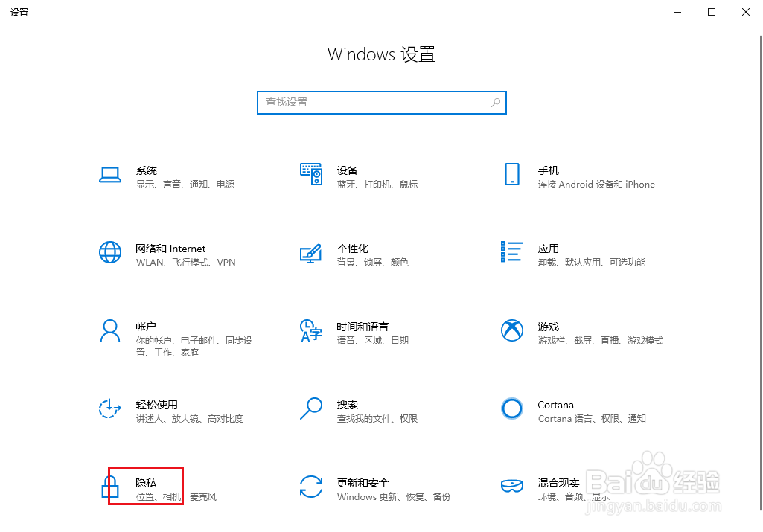Open 轻松使用 settings
Screen dimensions: 763x532
point(156,405)
